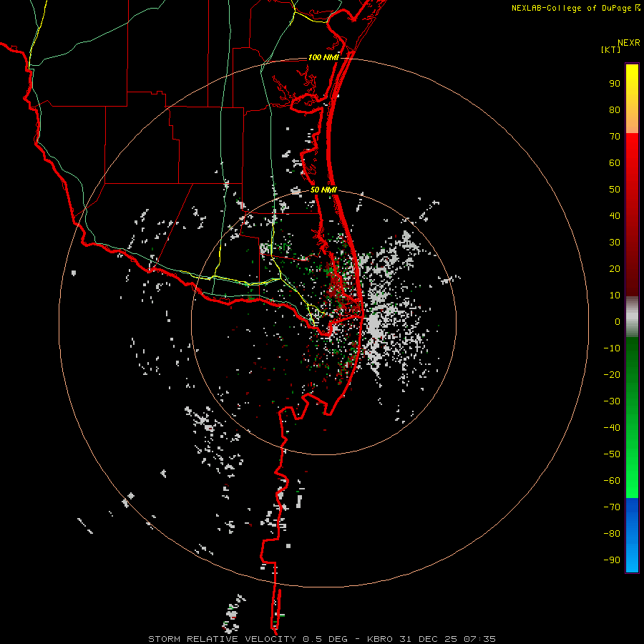Click the 40 value on velocity scale

pos(615,216)
